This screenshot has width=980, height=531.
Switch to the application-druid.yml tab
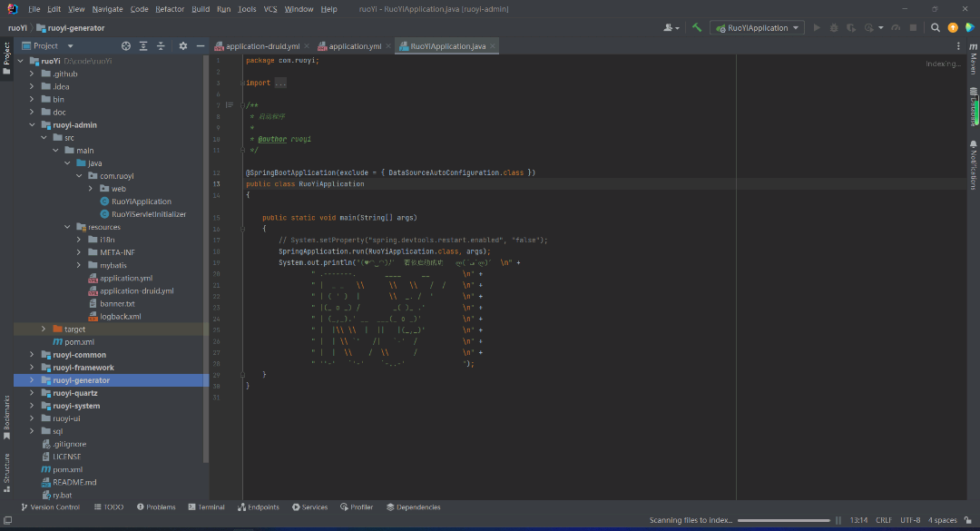pyautogui.click(x=261, y=46)
